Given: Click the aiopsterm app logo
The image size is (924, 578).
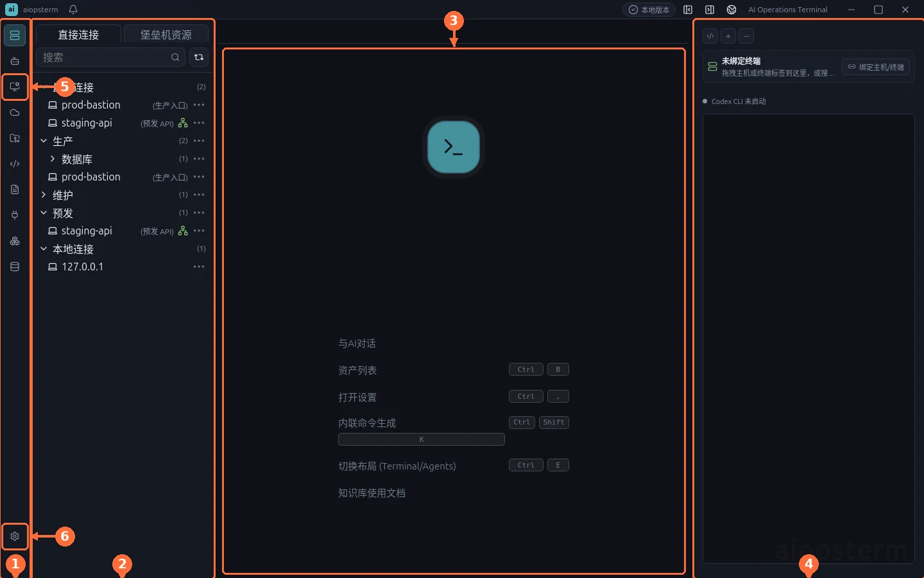Looking at the screenshot, I should 12,9.
